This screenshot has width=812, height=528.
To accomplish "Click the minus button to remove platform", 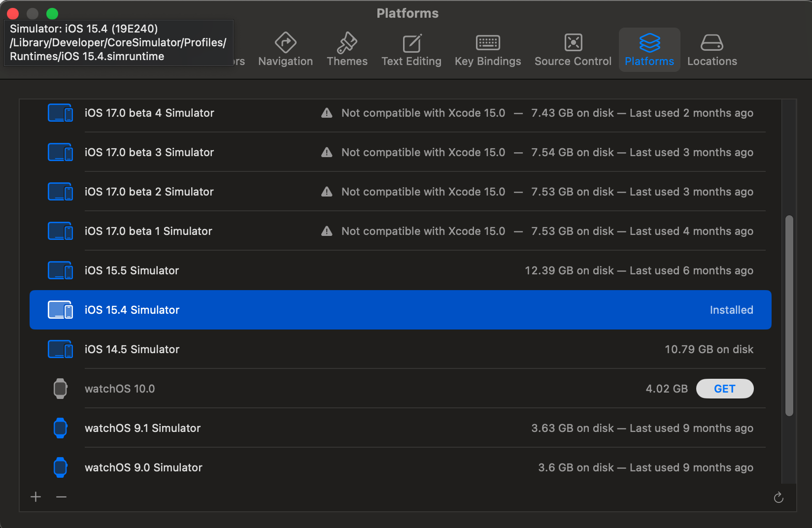I will (x=61, y=497).
